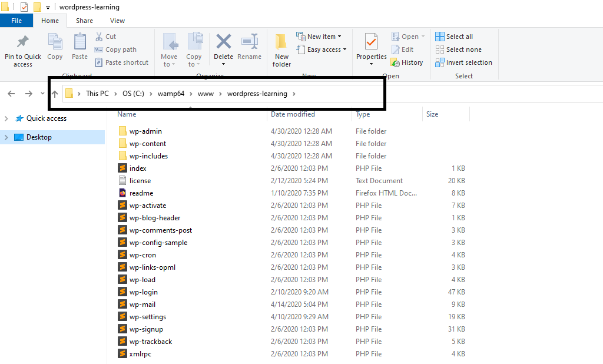This screenshot has height=364, width=603.
Task: Select Quick access in navigation pane
Action: click(x=46, y=118)
